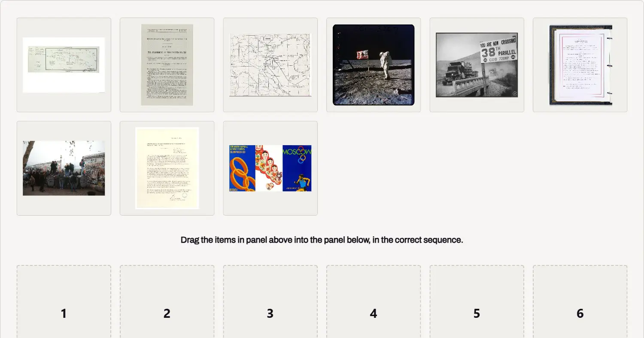Screen dimensions: 644x338
Task: Pick the Berlin Wall crowd photograph
Action: pos(64,168)
